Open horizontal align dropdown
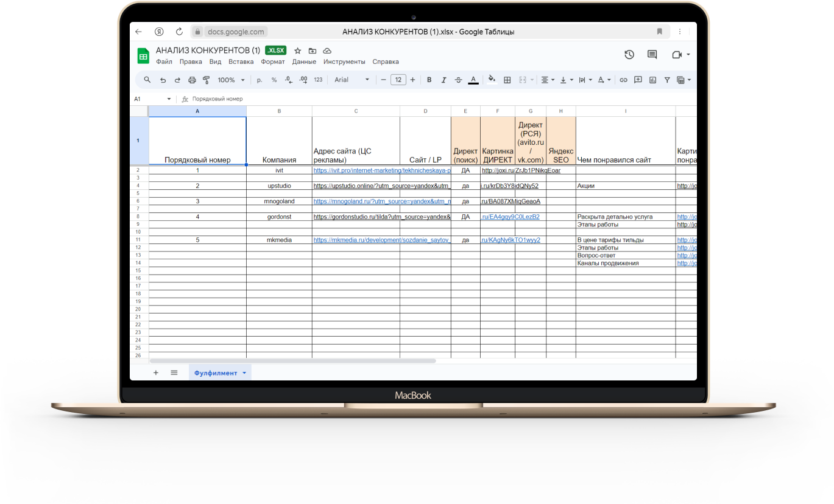This screenshot has width=834, height=504. point(548,80)
